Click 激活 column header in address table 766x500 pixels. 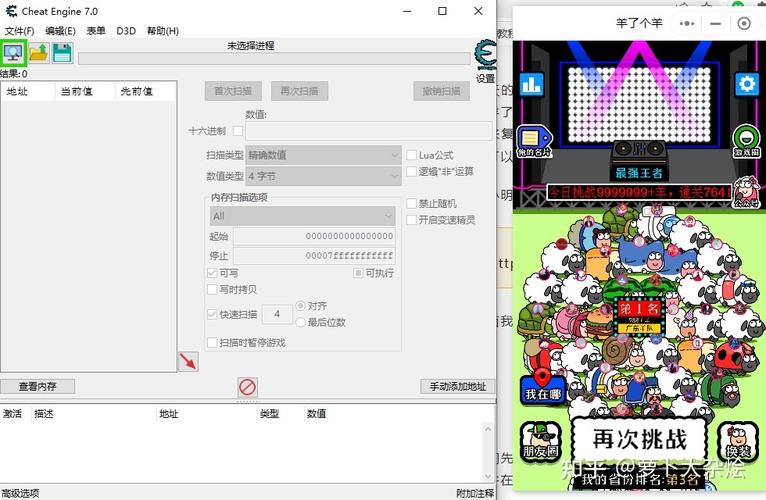coord(16,414)
